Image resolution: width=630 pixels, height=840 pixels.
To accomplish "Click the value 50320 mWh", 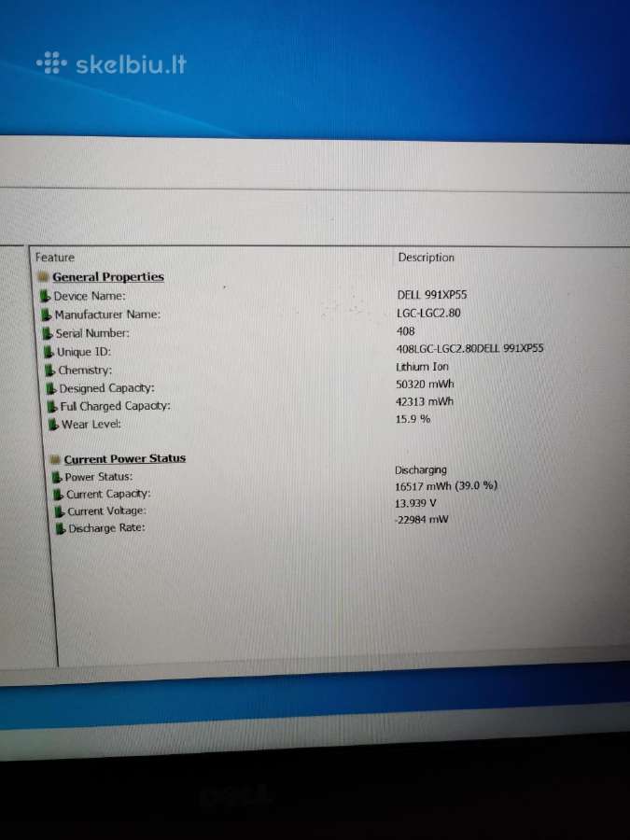I will (x=425, y=385).
